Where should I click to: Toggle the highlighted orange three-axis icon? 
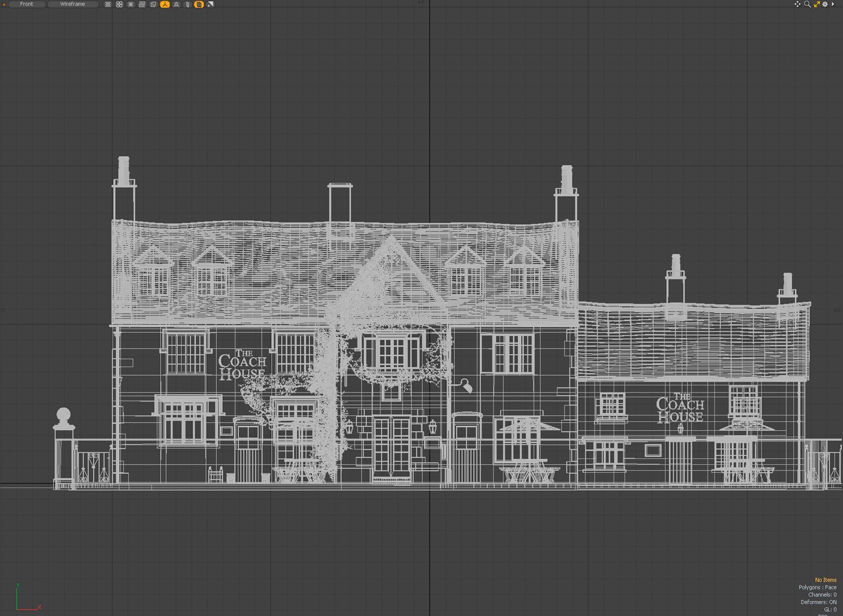coord(165,4)
